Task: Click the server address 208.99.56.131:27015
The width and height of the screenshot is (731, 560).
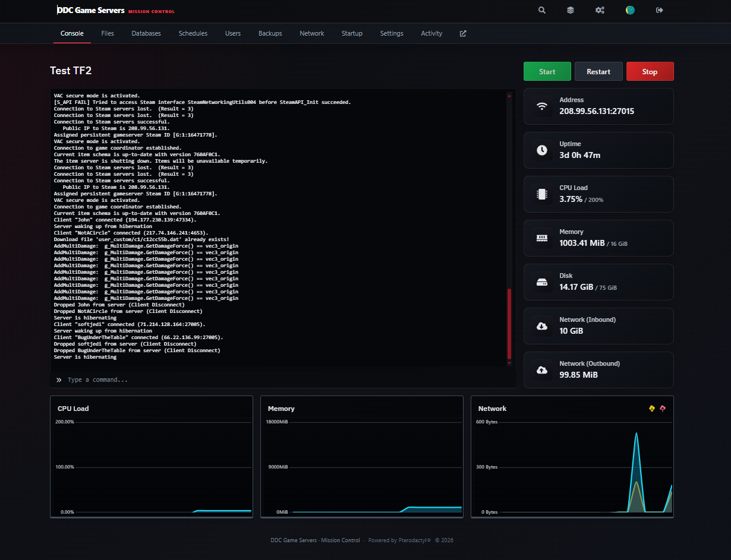Action: 597,111
